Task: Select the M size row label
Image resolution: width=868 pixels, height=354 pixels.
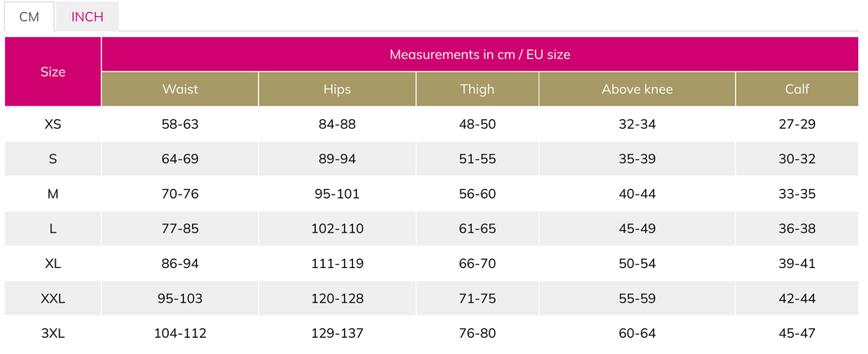Action: (x=53, y=194)
